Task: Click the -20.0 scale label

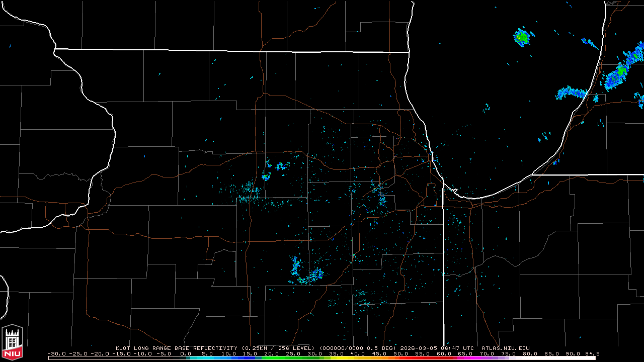Action: pos(100,353)
